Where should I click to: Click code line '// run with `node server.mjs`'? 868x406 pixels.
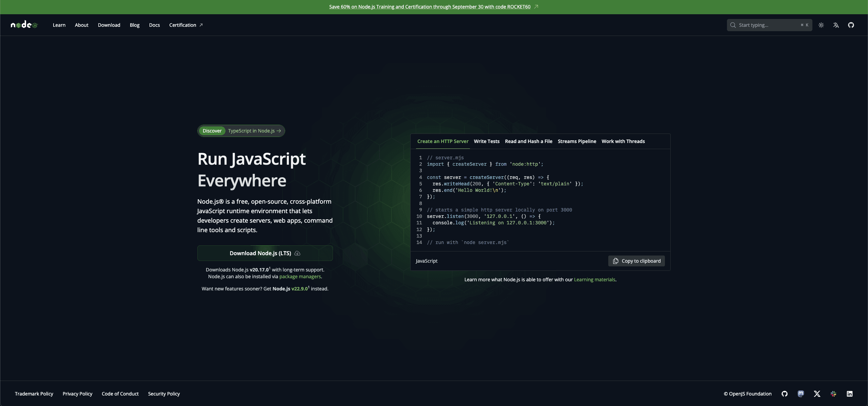pos(468,242)
